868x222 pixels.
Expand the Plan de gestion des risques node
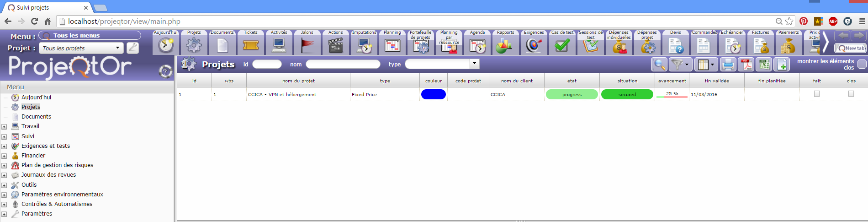(4, 166)
